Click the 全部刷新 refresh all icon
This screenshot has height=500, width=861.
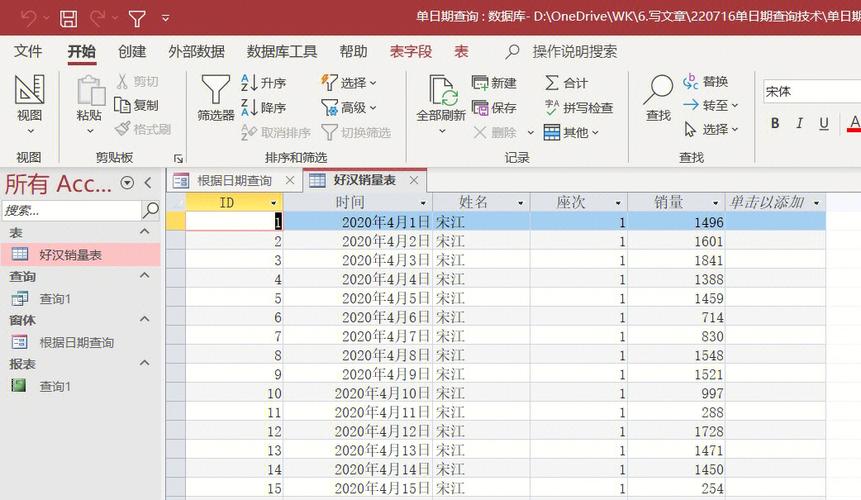(x=442, y=90)
